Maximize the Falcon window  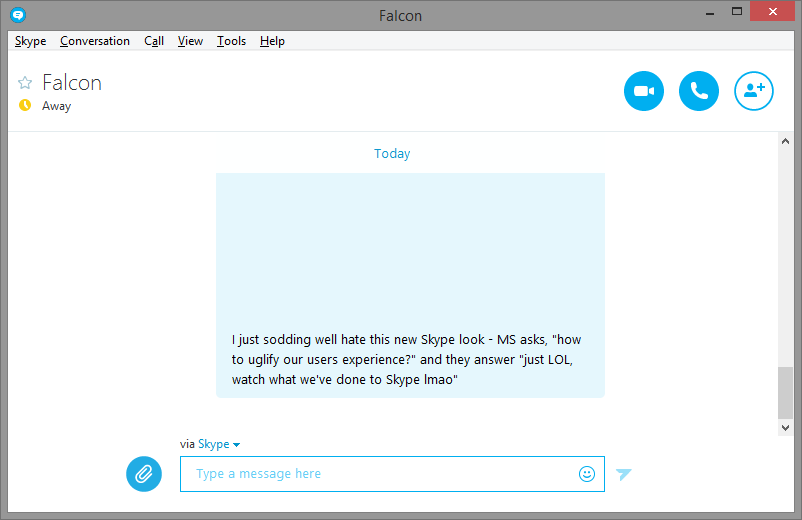(737, 12)
